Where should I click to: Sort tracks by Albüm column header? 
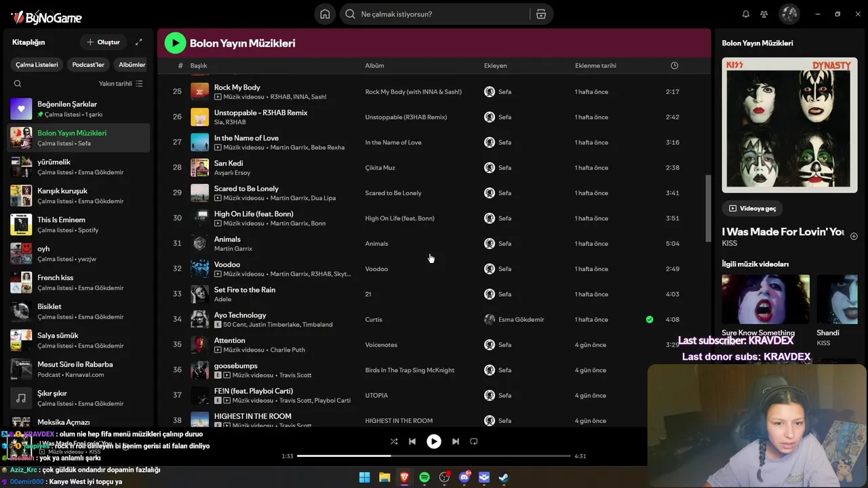point(374,66)
